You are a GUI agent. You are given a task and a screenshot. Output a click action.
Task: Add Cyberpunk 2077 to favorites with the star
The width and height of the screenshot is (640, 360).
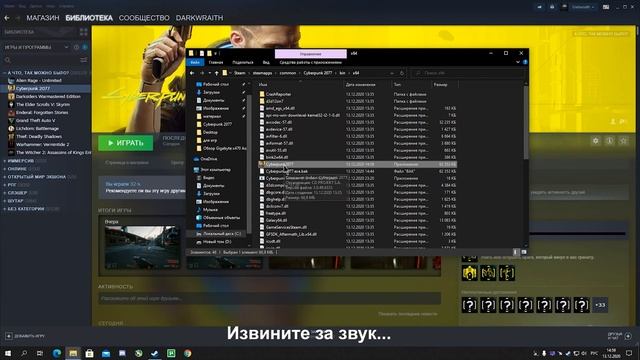(623, 141)
